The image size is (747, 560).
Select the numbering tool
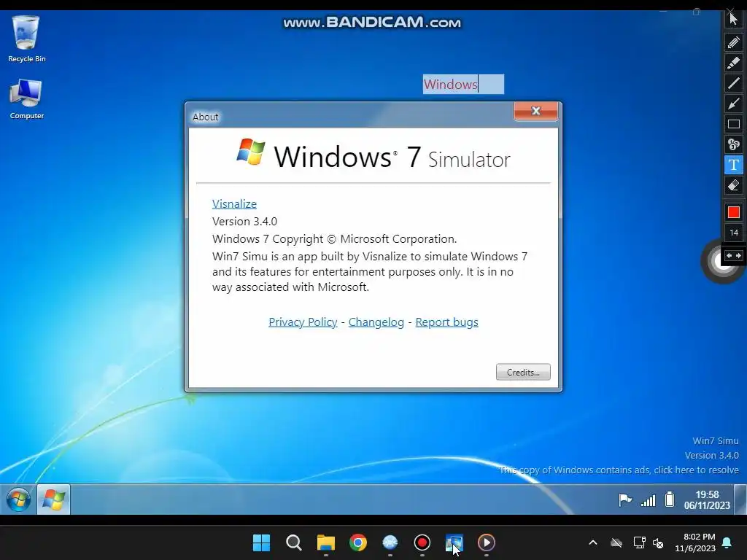[734, 144]
